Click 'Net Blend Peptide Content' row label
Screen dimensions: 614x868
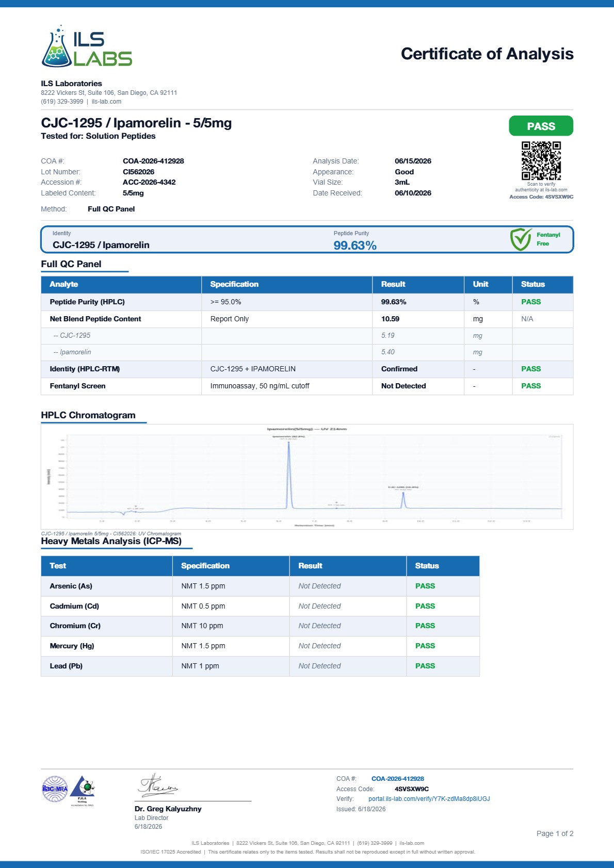tap(95, 319)
